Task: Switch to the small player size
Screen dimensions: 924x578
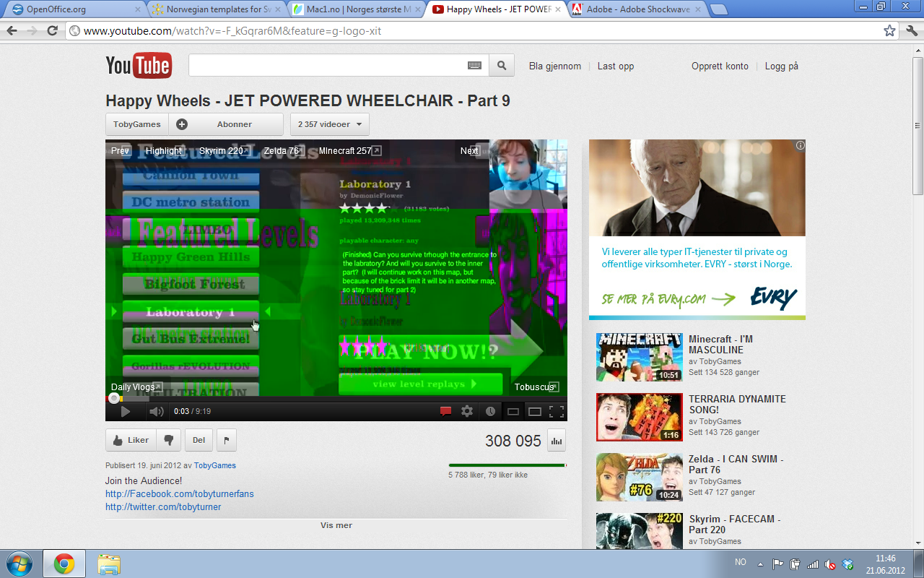Action: point(513,412)
